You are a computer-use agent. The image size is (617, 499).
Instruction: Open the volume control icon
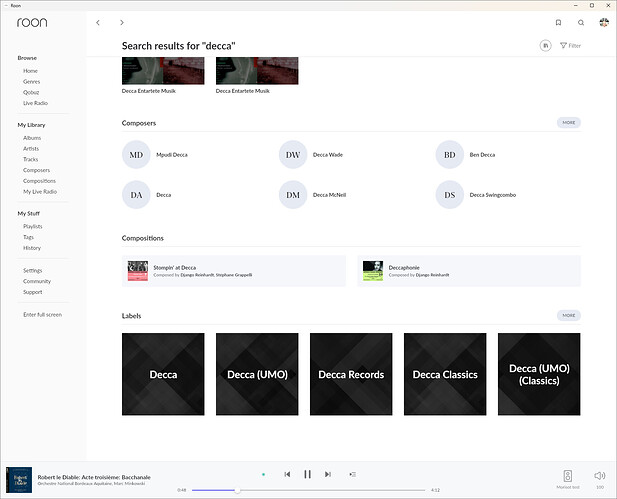click(x=599, y=476)
